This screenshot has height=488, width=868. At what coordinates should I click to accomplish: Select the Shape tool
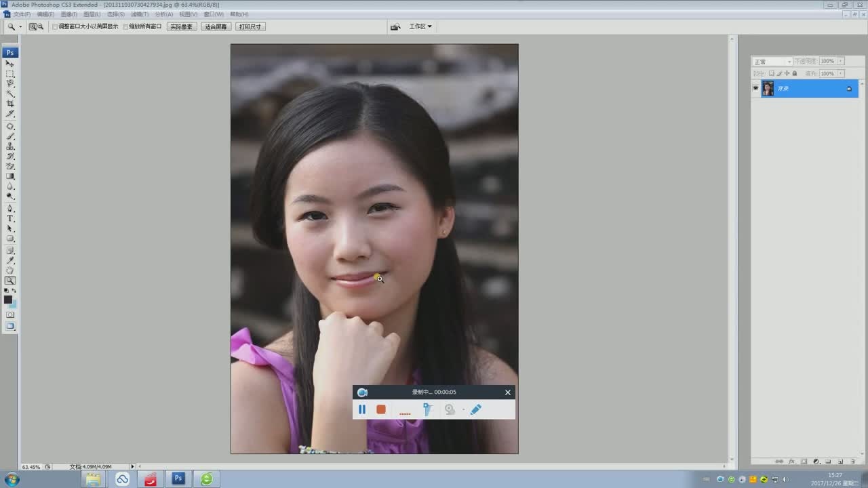click(x=10, y=239)
